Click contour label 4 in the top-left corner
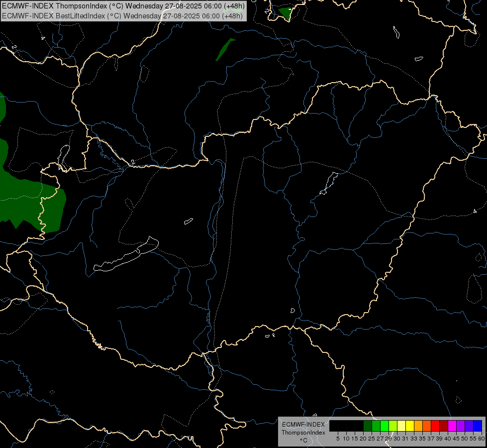Image resolution: width=487 pixels, height=448 pixels. (43, 38)
